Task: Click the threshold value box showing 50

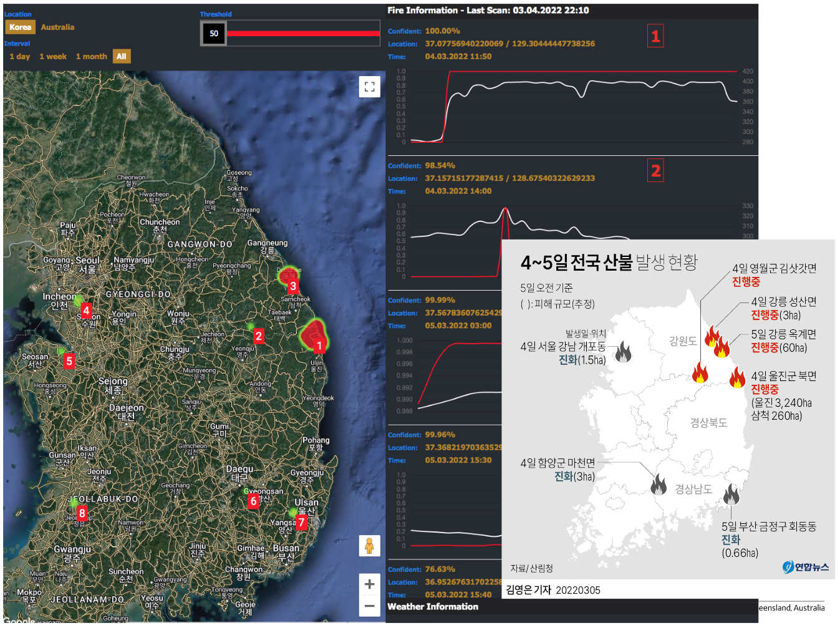Action: pos(214,34)
